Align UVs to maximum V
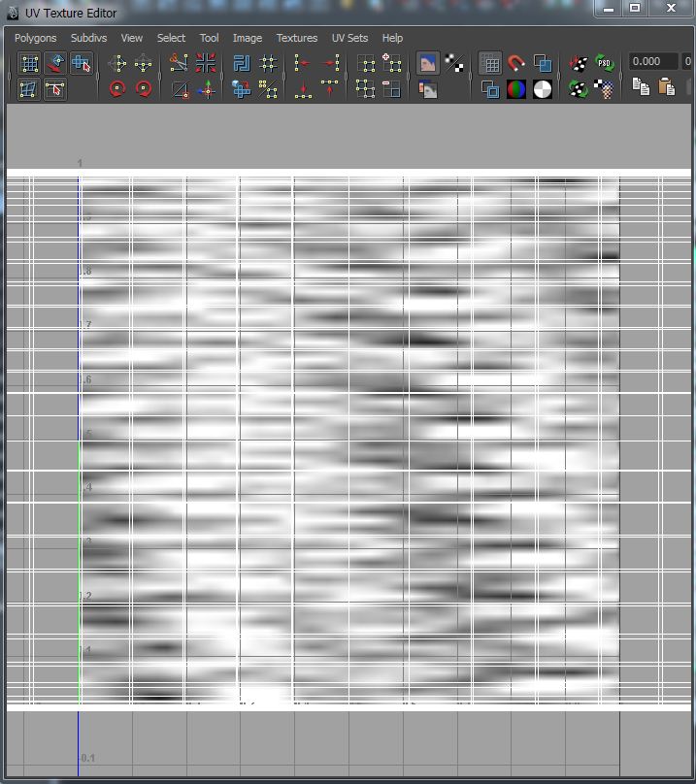 pyautogui.click(x=330, y=89)
